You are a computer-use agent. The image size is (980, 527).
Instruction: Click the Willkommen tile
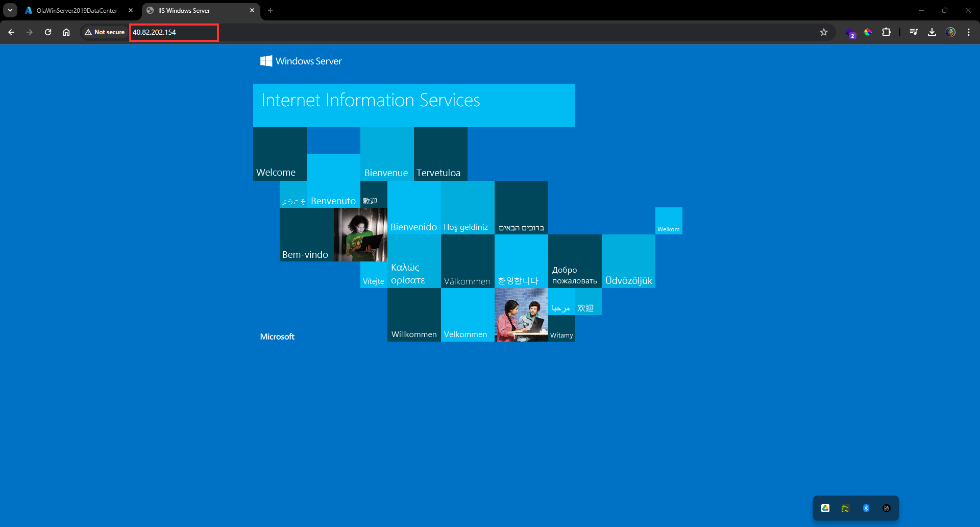(414, 315)
